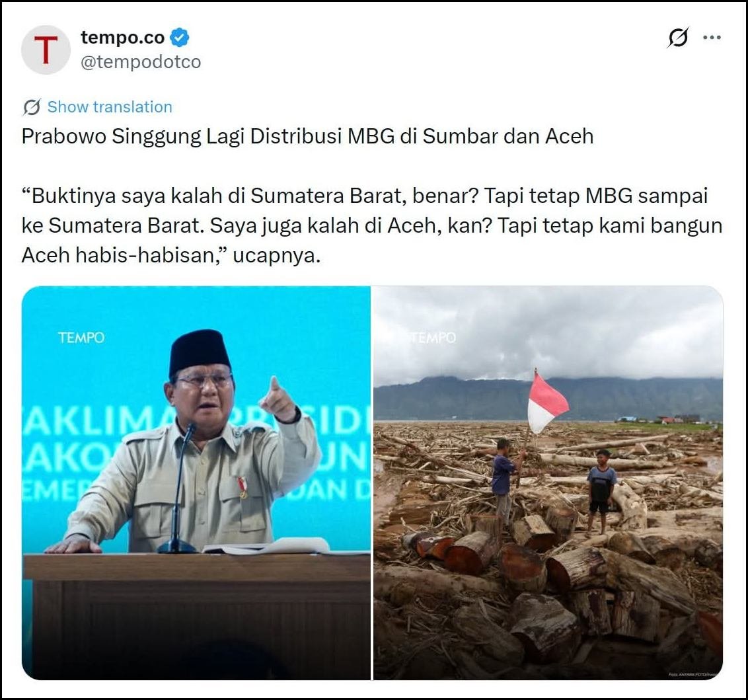Click the black peci hat

point(200,351)
